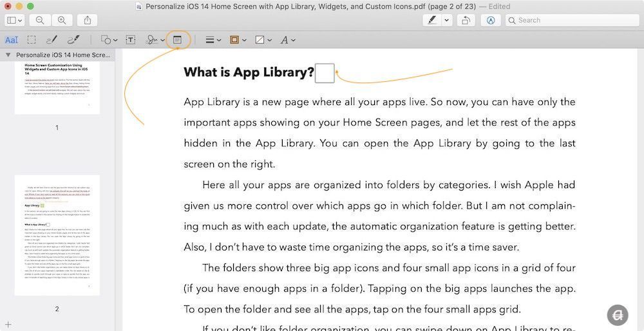
Task: Insert a text box with Text tool
Action: [131, 40]
